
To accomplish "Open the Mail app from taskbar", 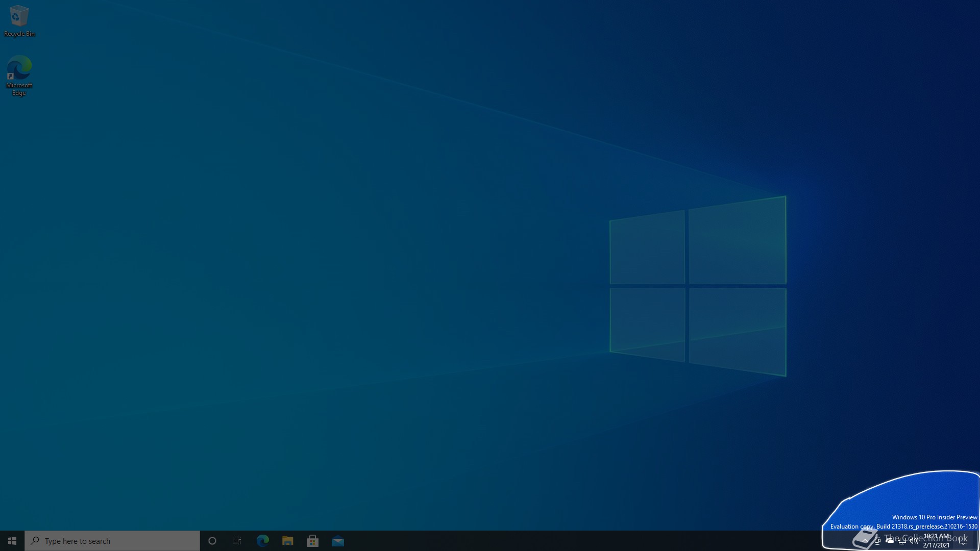I will [x=337, y=541].
